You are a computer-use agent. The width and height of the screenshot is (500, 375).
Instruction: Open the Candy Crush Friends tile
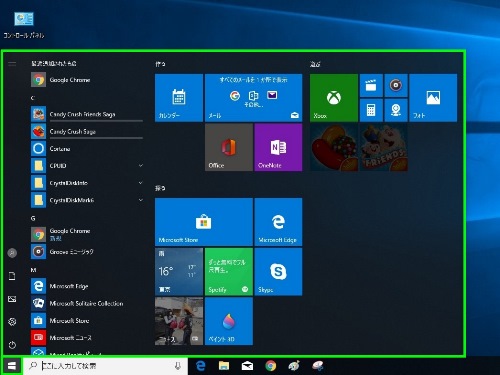point(383,147)
